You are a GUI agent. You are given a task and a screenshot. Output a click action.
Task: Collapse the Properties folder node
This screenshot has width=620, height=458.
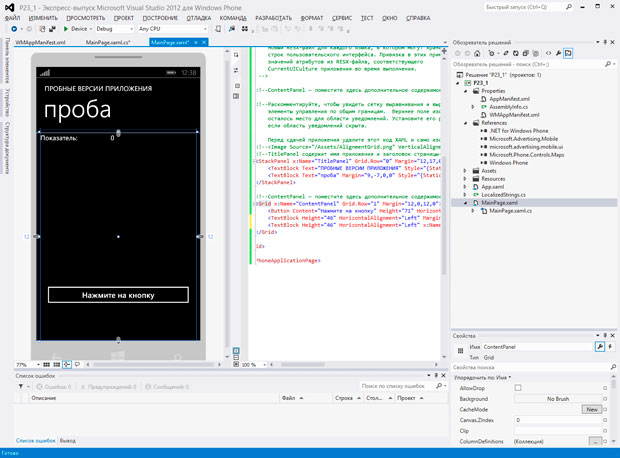[466, 91]
